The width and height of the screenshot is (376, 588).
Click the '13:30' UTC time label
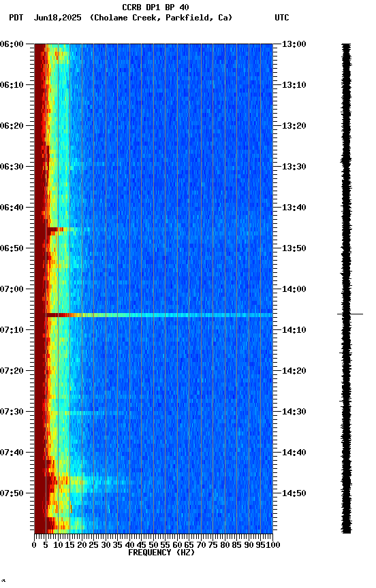tap(294, 167)
